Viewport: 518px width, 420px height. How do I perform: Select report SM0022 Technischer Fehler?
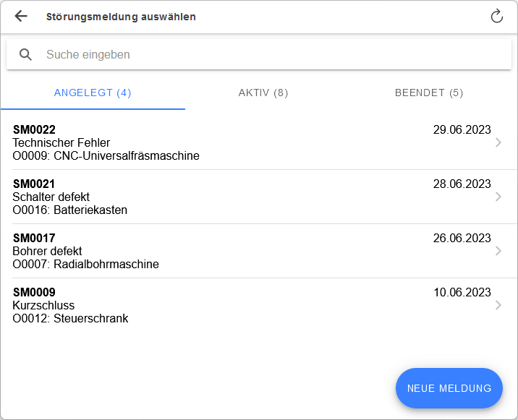click(61, 142)
